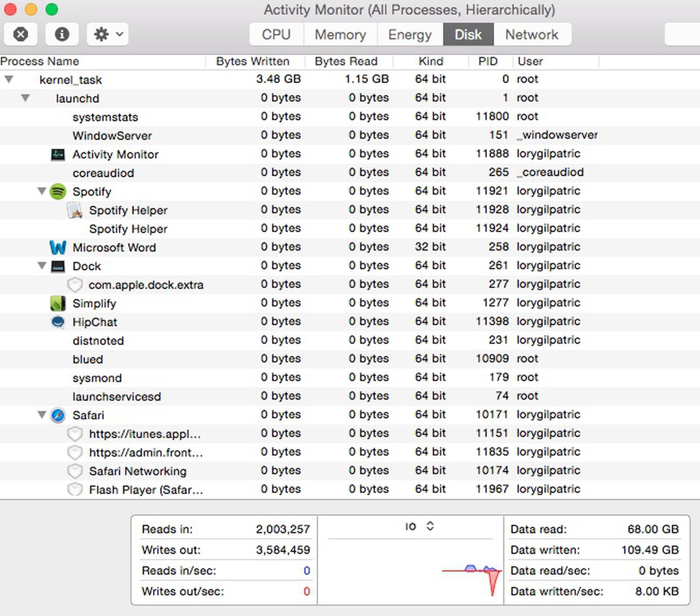Click the Dock process icon
The height and width of the screenshot is (616, 700).
57,266
